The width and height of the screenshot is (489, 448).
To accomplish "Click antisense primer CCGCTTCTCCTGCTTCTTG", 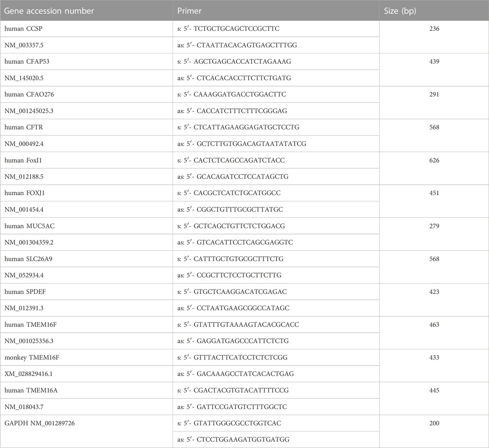I will point(239,275).
